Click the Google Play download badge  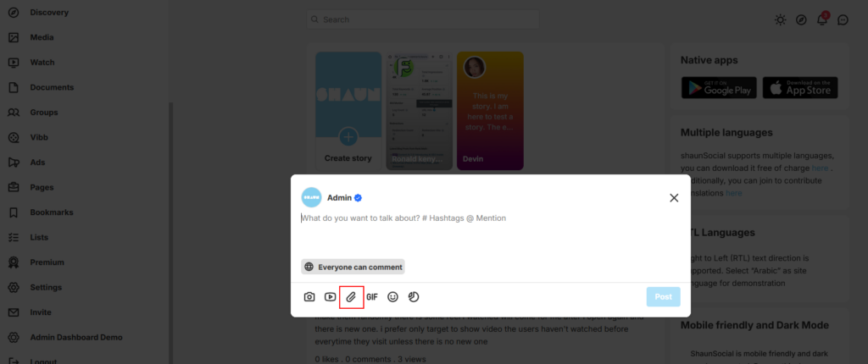tap(719, 88)
